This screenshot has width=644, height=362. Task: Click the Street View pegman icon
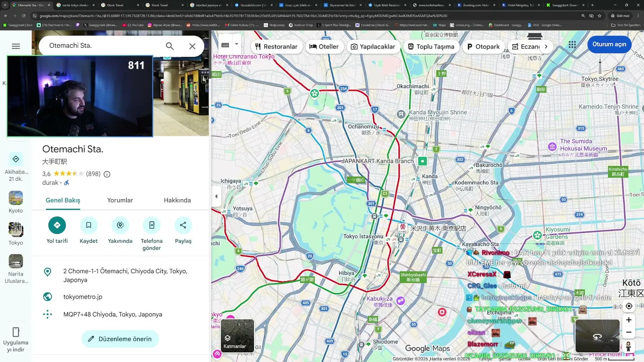pos(628,346)
